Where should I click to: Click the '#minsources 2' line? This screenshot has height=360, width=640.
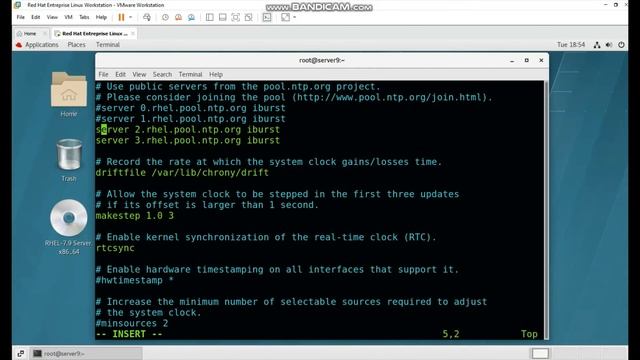pyautogui.click(x=132, y=323)
